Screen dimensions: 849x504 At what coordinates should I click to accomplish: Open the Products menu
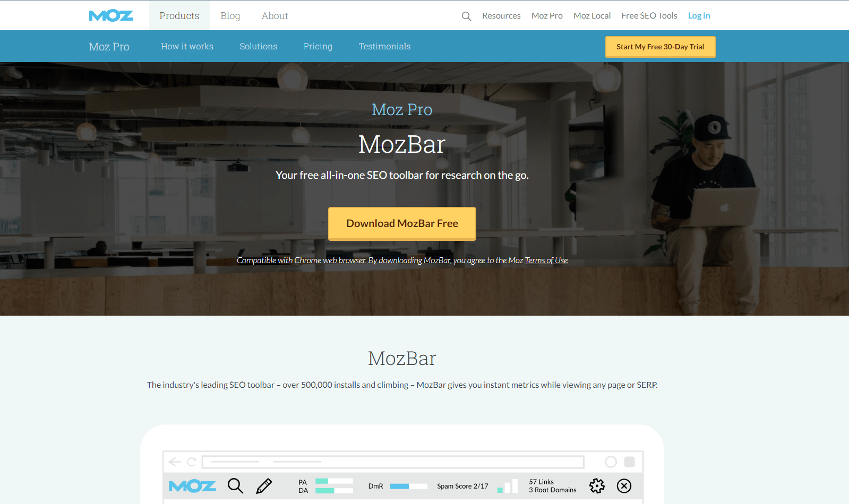pos(179,16)
